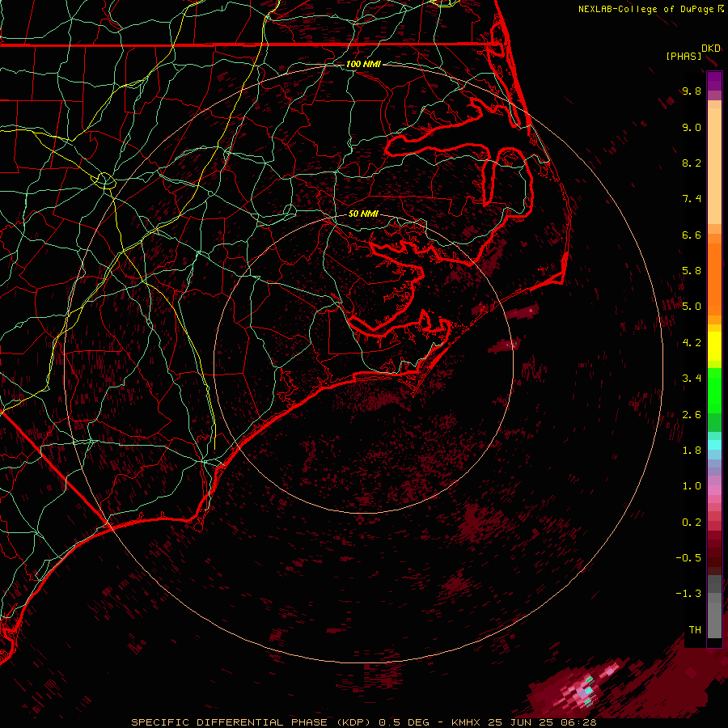Click the -1.3 value on the color scale
The height and width of the screenshot is (728, 728).
[688, 594]
